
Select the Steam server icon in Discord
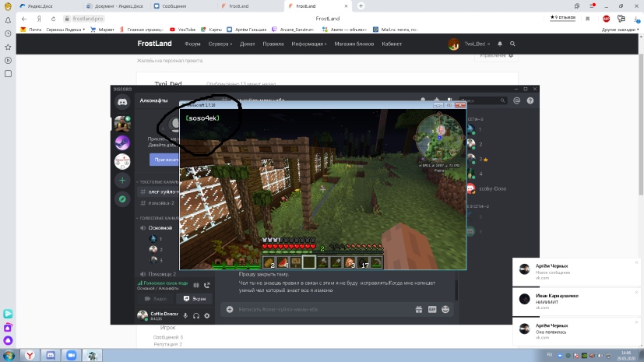coord(122,142)
